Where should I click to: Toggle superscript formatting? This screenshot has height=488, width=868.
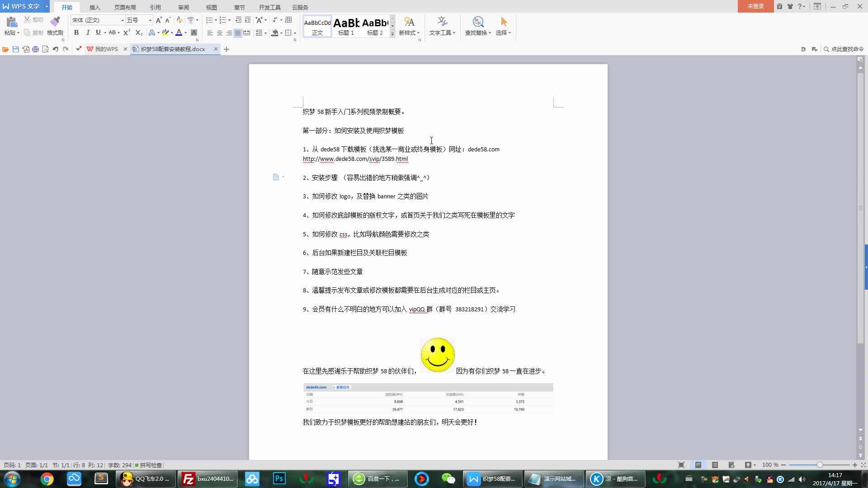(x=127, y=33)
